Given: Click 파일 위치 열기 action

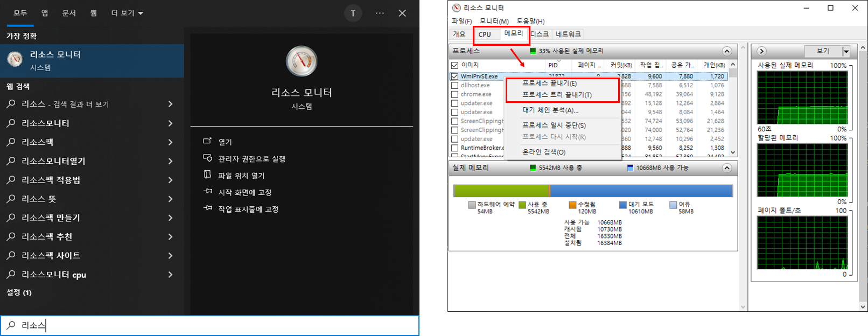Looking at the screenshot, I should click(241, 176).
